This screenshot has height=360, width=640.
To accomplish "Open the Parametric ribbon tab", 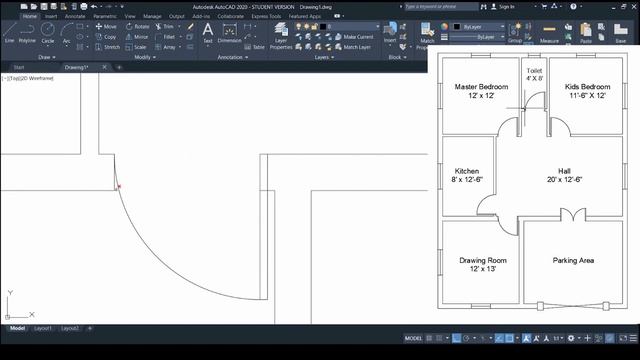I will coord(105,16).
